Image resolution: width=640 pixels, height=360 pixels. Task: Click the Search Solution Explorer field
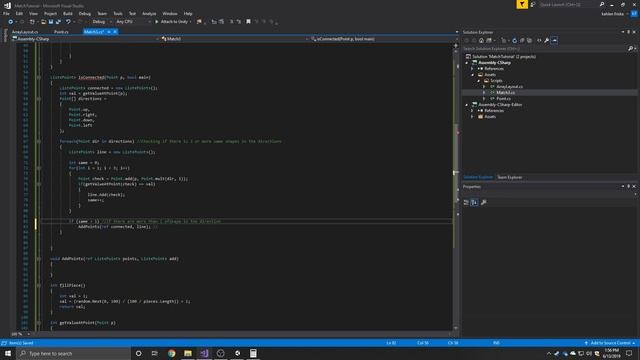click(545, 49)
